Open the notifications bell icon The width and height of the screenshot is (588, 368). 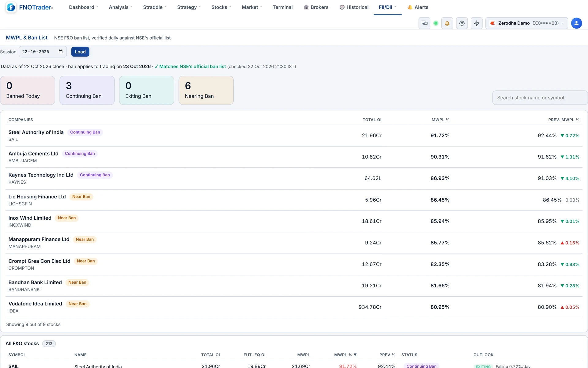447,23
